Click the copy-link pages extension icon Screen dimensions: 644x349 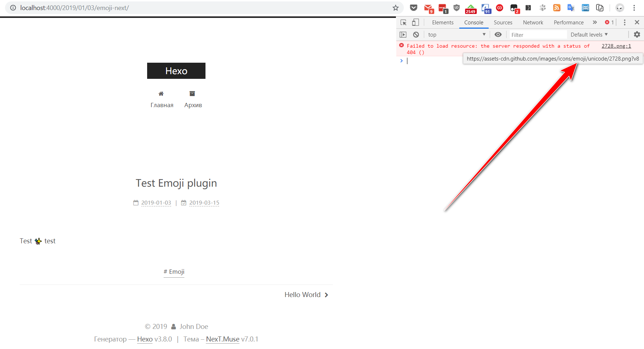tap(600, 8)
